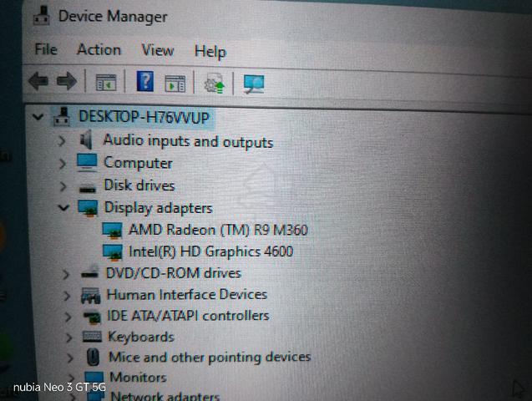The width and height of the screenshot is (532, 401).
Task: Click the Monitors category icon
Action: coord(94,378)
